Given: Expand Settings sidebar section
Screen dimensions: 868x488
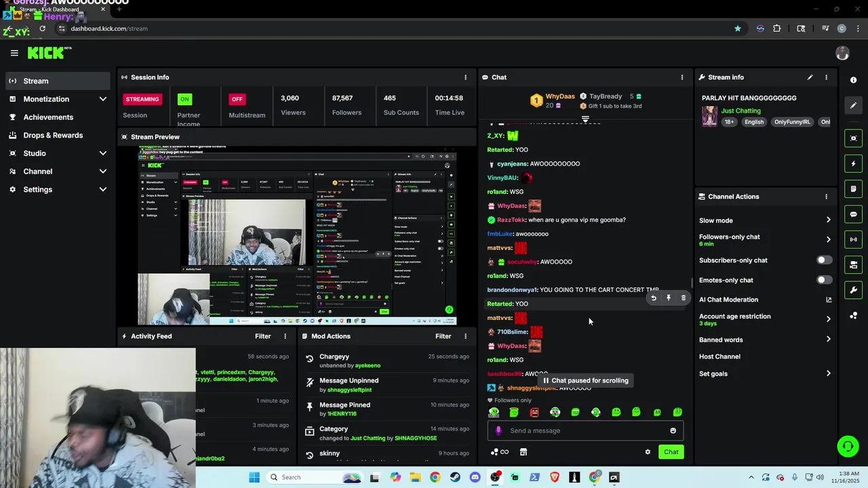Looking at the screenshot, I should pos(103,189).
